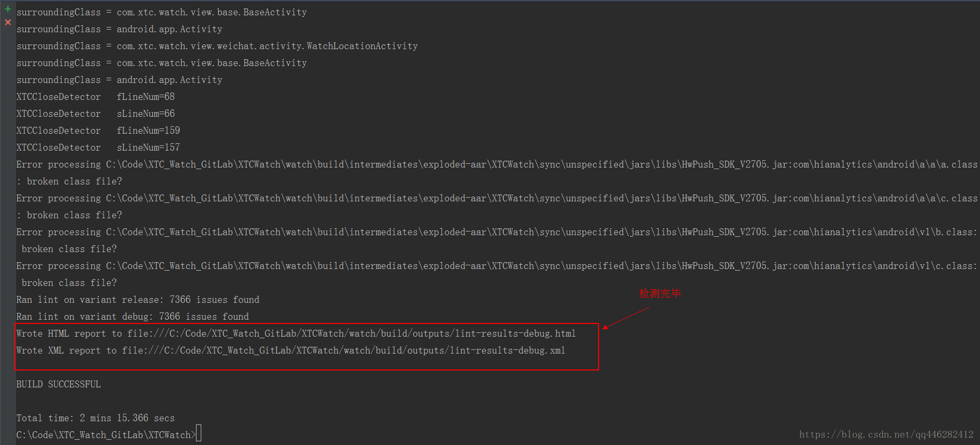Click the 'Total time: 2 mins' line
980x445 pixels.
tap(95, 418)
